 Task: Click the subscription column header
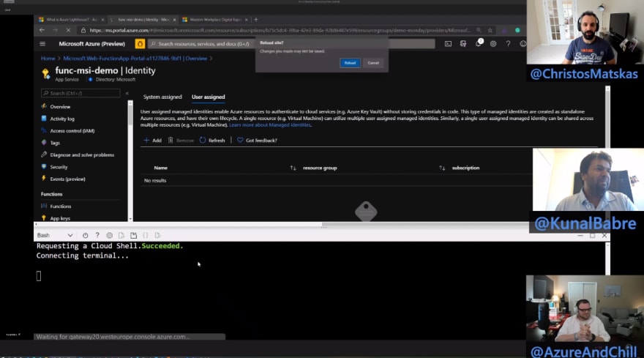465,168
